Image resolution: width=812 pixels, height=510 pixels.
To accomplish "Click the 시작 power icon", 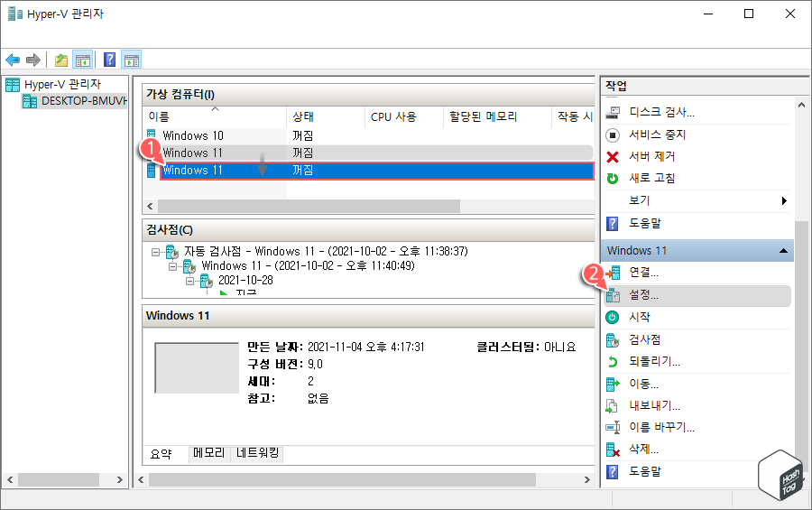I will click(x=613, y=317).
